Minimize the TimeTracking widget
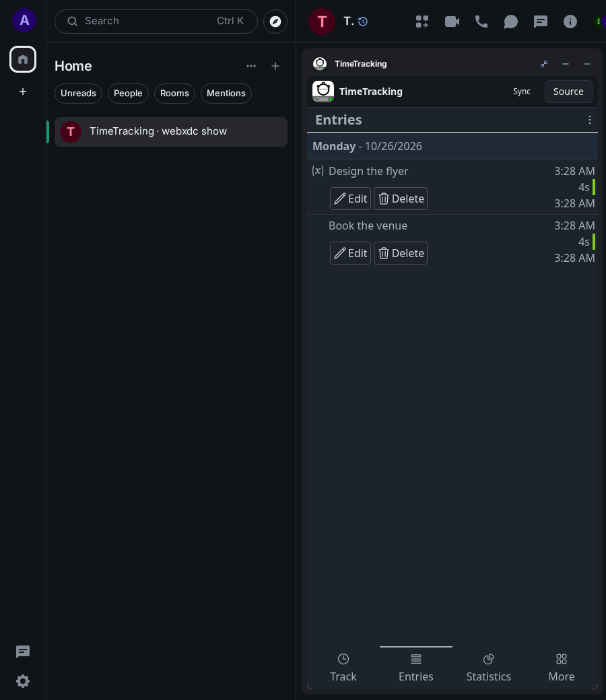Viewport: 606px width, 700px height. click(x=566, y=64)
